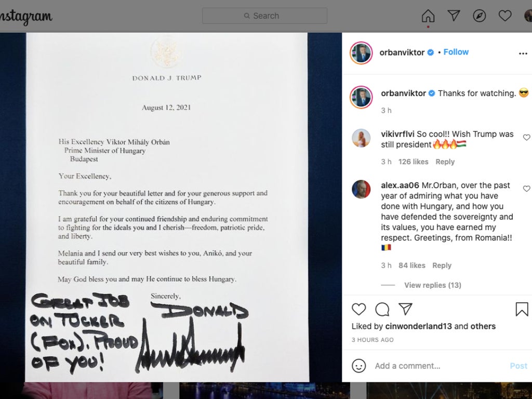Open cinwonderland13 in the Liked by line

pos(418,326)
